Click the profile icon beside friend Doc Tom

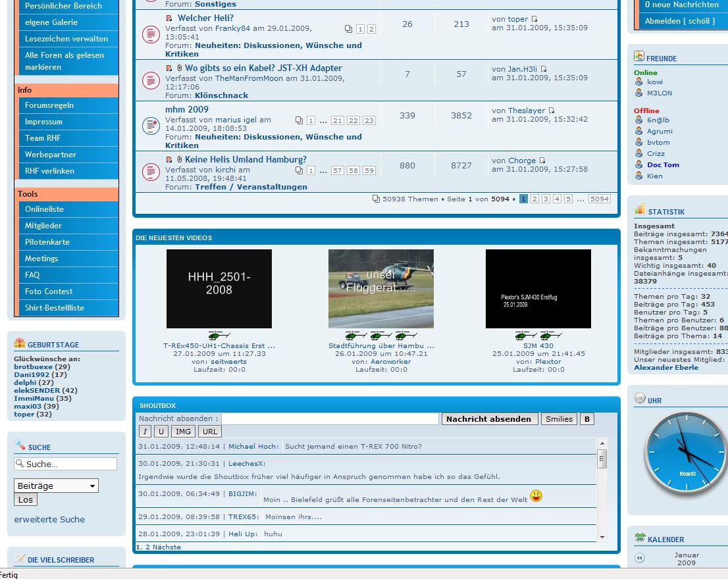click(x=638, y=165)
